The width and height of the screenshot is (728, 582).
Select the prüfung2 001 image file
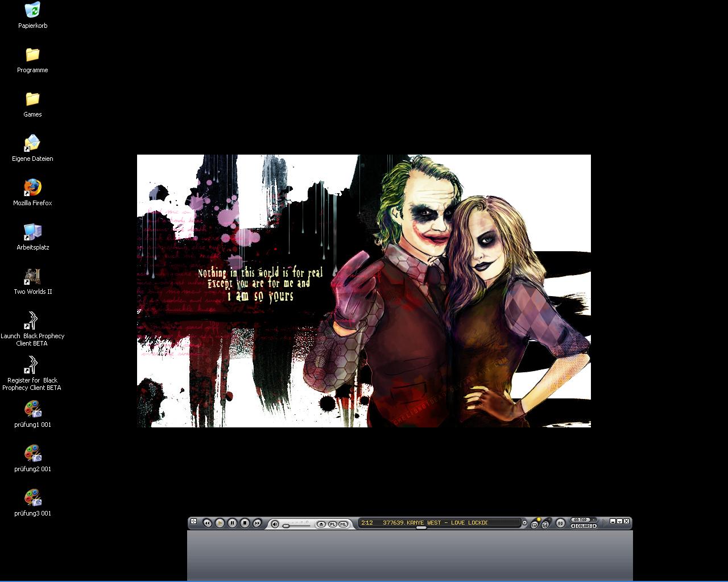(x=32, y=458)
